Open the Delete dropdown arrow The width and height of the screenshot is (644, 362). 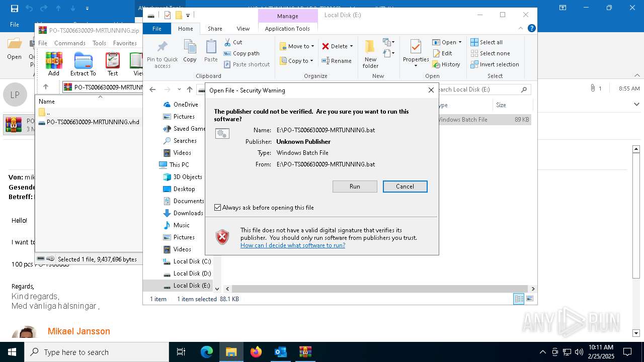pyautogui.click(x=351, y=46)
